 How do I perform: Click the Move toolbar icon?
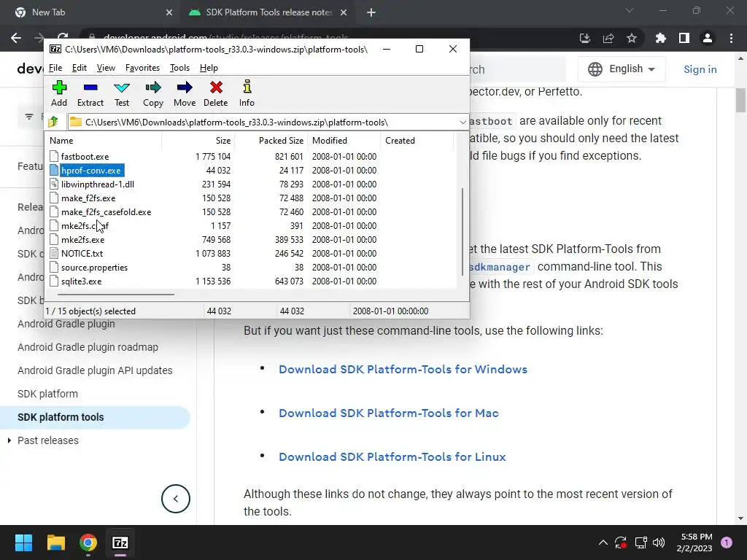tap(185, 93)
